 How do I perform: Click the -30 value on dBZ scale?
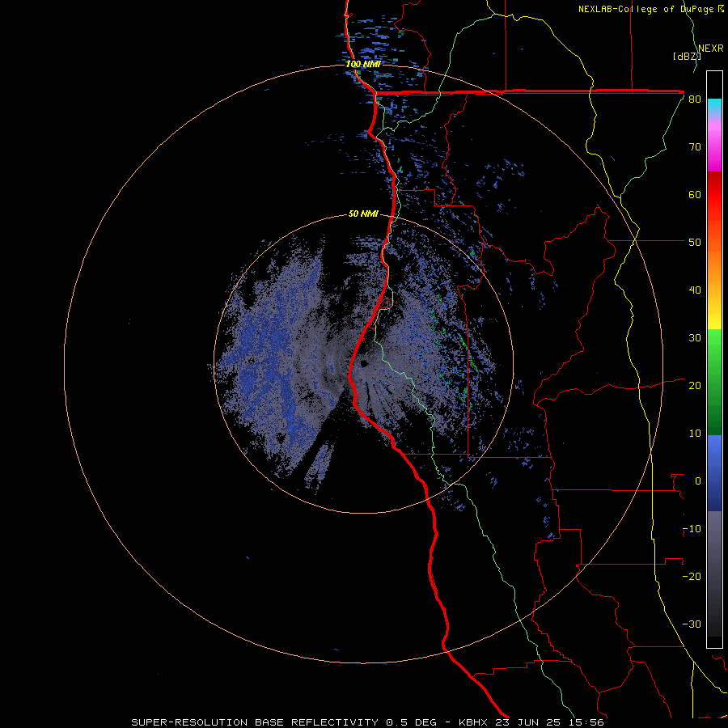692,624
